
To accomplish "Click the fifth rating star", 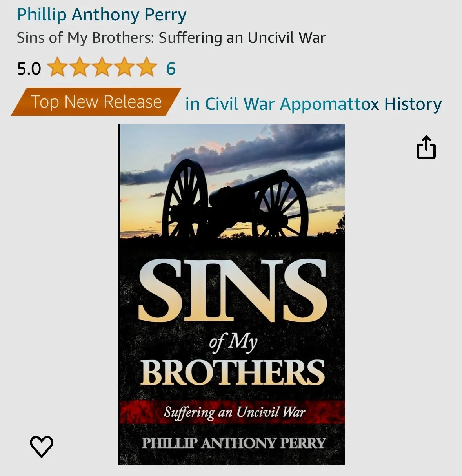I will point(147,67).
